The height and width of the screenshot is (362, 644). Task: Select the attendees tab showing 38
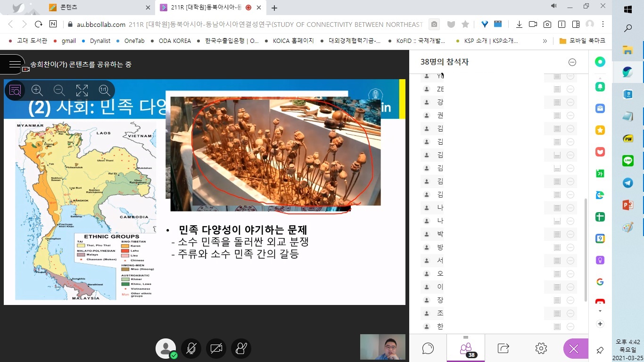tap(466, 349)
